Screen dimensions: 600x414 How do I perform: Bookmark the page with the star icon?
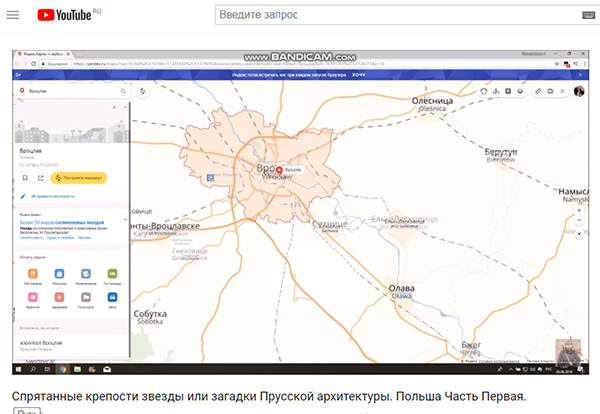557,64
